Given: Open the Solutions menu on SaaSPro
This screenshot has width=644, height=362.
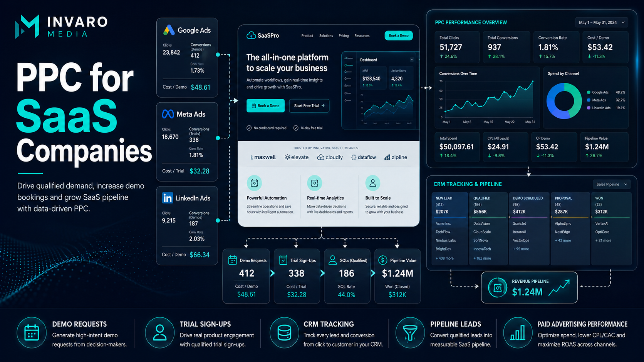Looking at the screenshot, I should tap(326, 36).
